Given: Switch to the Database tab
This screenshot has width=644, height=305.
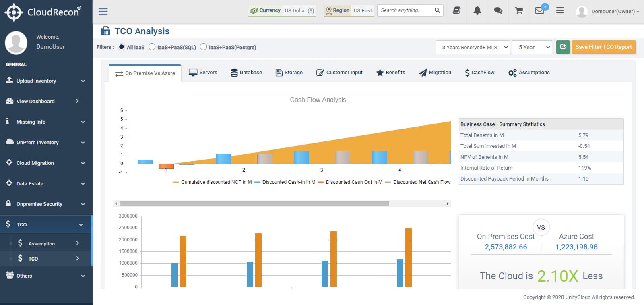Looking at the screenshot, I should point(246,73).
